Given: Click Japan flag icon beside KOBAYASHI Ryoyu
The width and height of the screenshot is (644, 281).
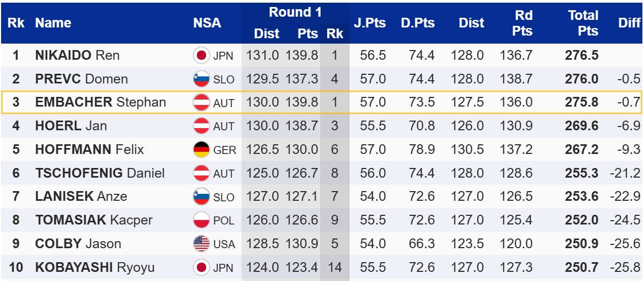Looking at the screenshot, I should 201,268.
